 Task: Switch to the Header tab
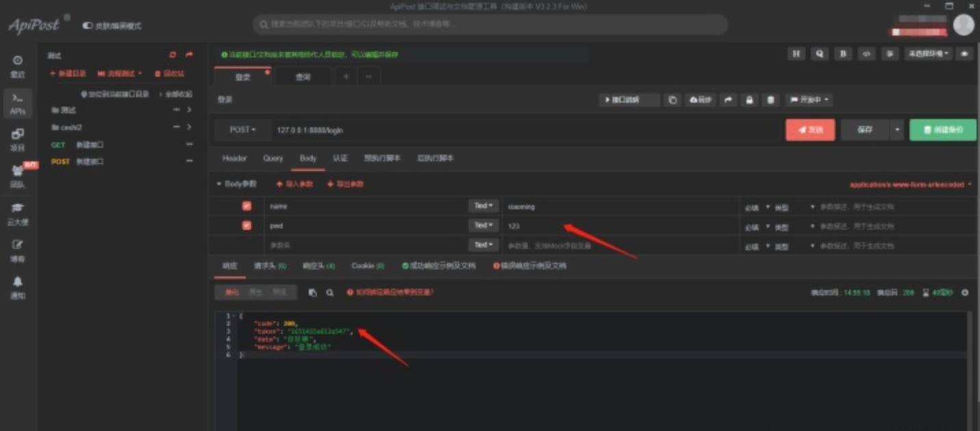(x=234, y=158)
